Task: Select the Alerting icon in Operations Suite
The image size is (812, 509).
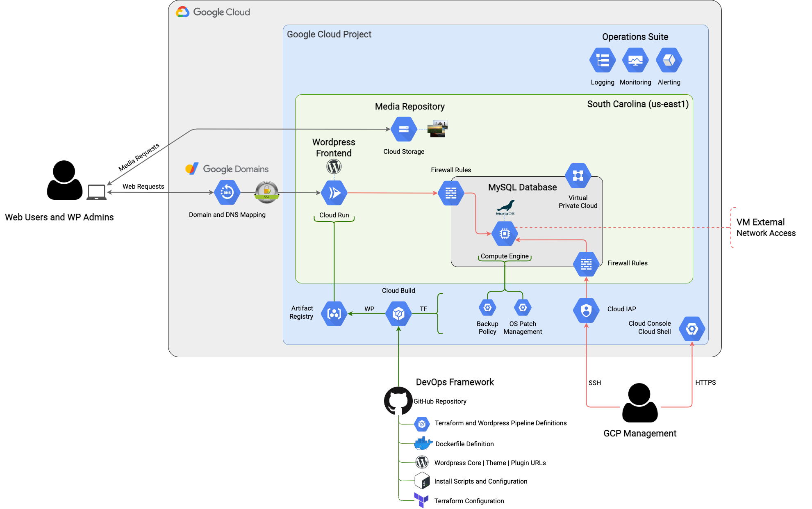Action: tap(669, 60)
